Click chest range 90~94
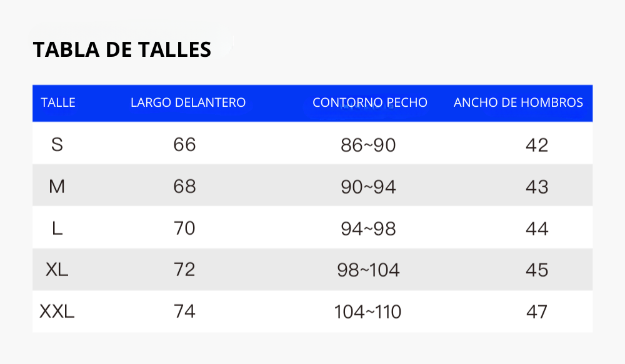 pos(368,187)
